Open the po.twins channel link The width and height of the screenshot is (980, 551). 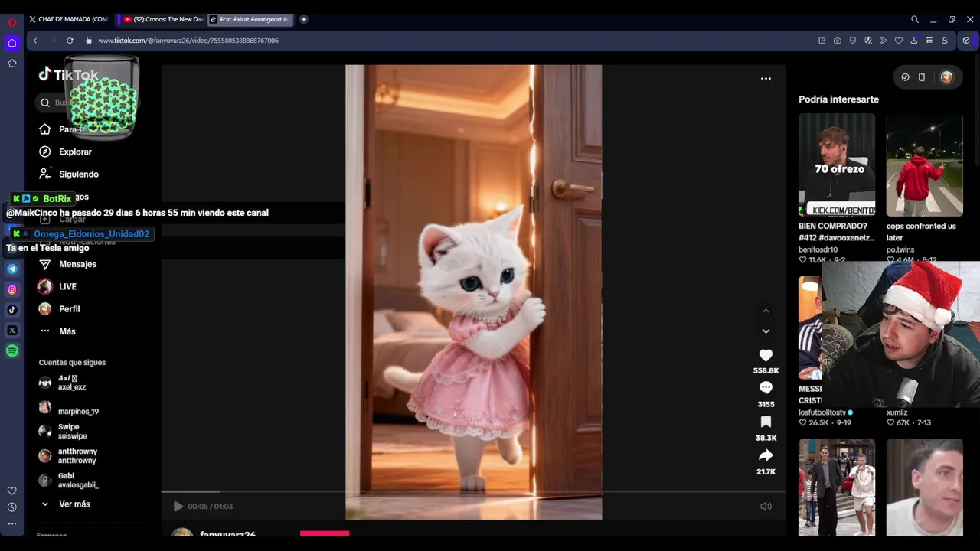pos(900,249)
